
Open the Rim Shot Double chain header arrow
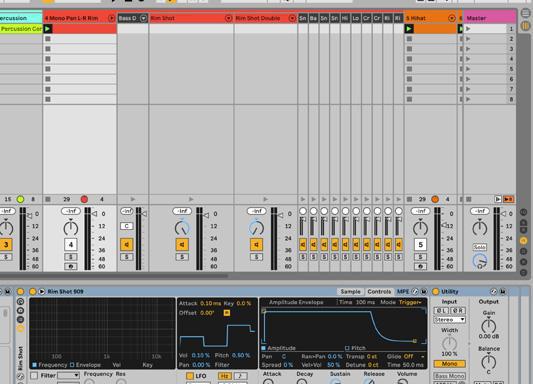point(292,18)
